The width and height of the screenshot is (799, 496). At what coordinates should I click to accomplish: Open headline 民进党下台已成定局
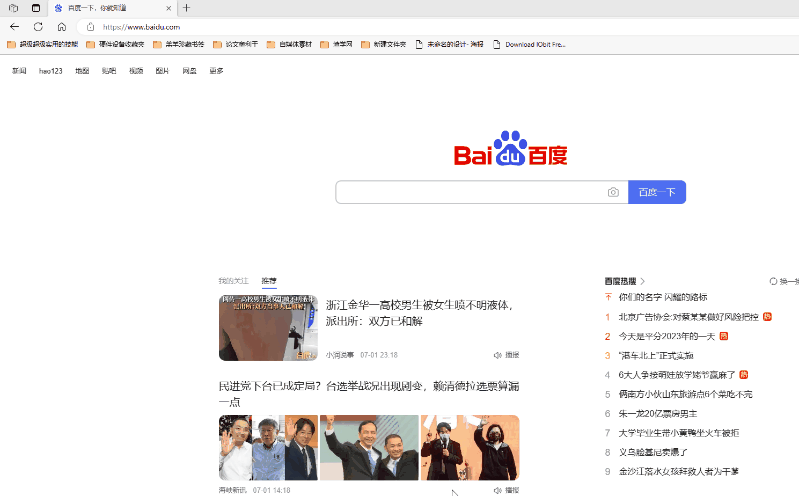point(369,394)
